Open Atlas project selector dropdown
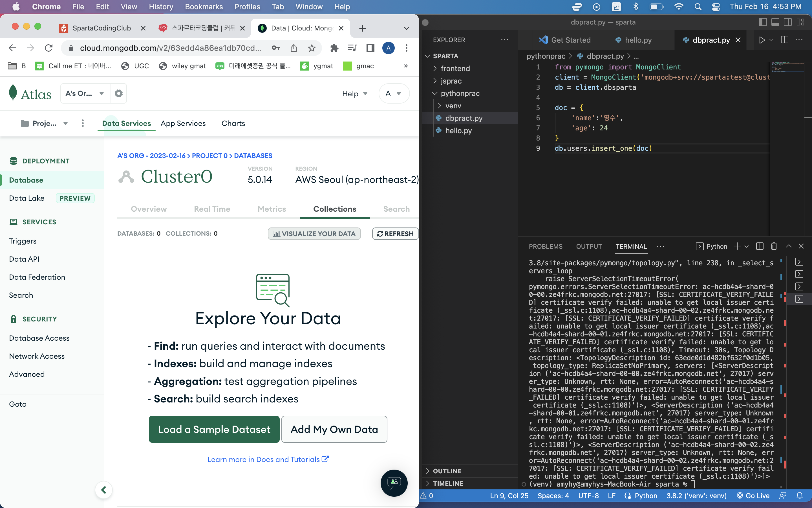Viewport: 812px width, 508px height. pos(44,123)
